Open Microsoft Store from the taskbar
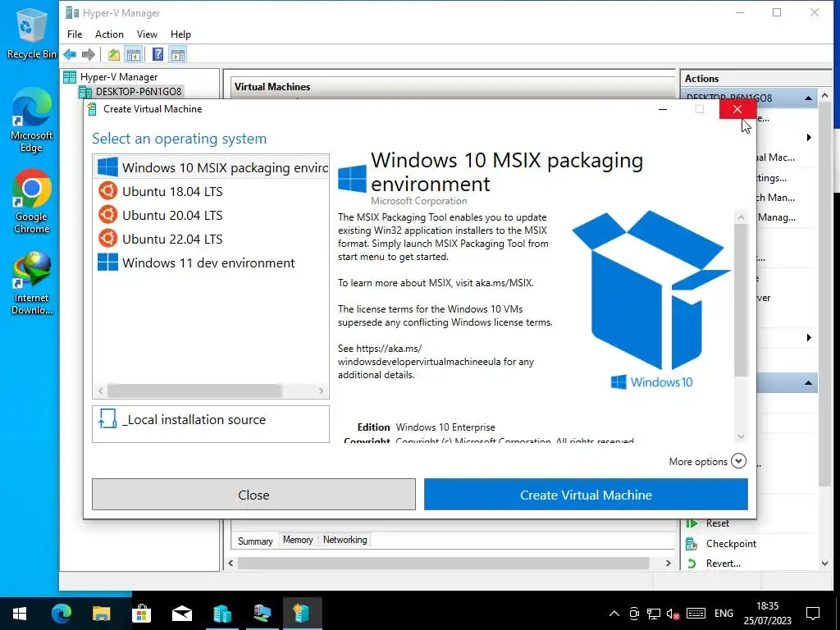 141,614
